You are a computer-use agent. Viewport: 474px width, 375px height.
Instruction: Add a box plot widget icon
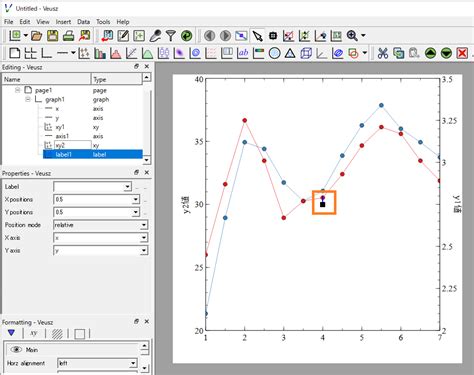coord(163,53)
